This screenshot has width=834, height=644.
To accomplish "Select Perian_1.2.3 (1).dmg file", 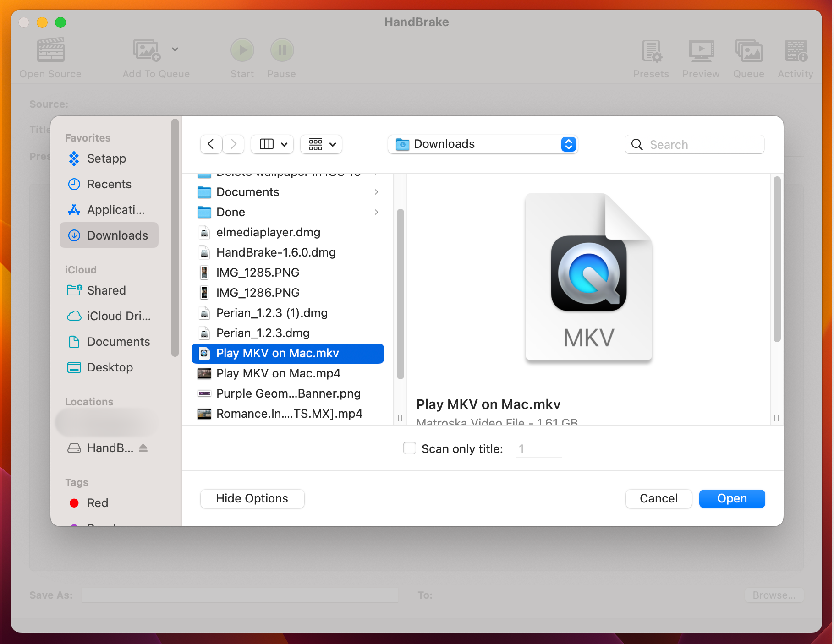I will 288,313.
